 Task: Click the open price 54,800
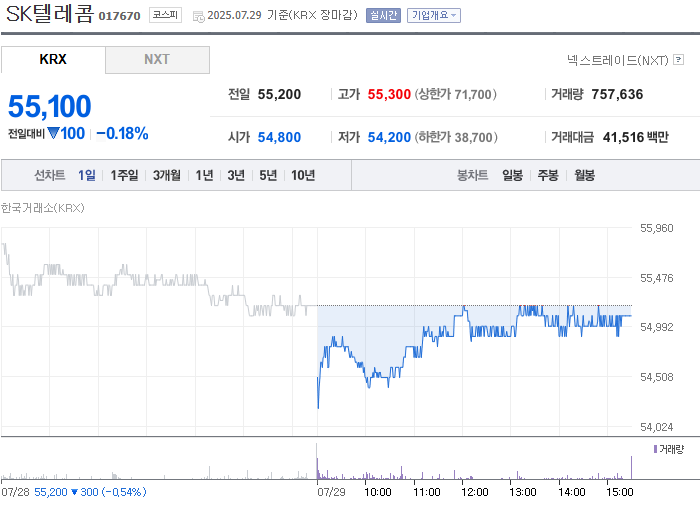279,137
